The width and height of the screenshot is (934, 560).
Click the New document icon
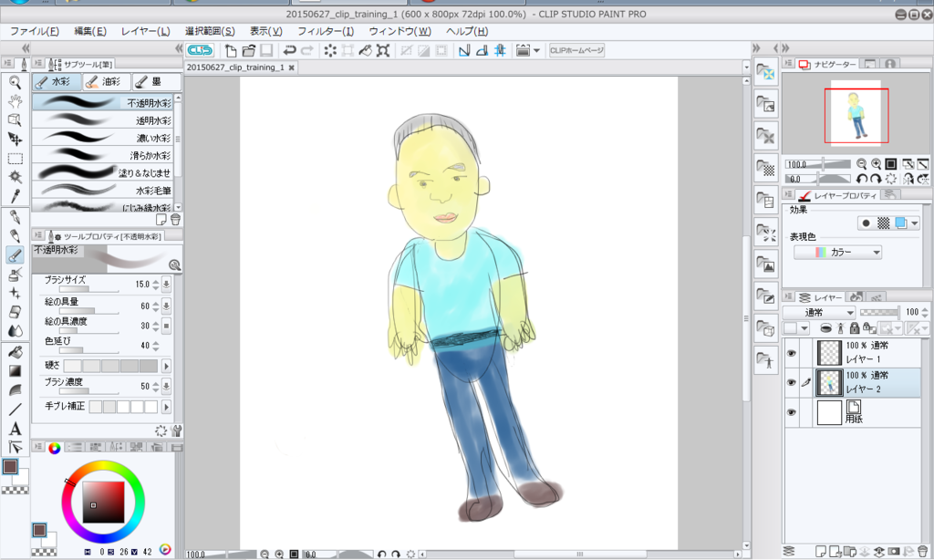[x=231, y=51]
